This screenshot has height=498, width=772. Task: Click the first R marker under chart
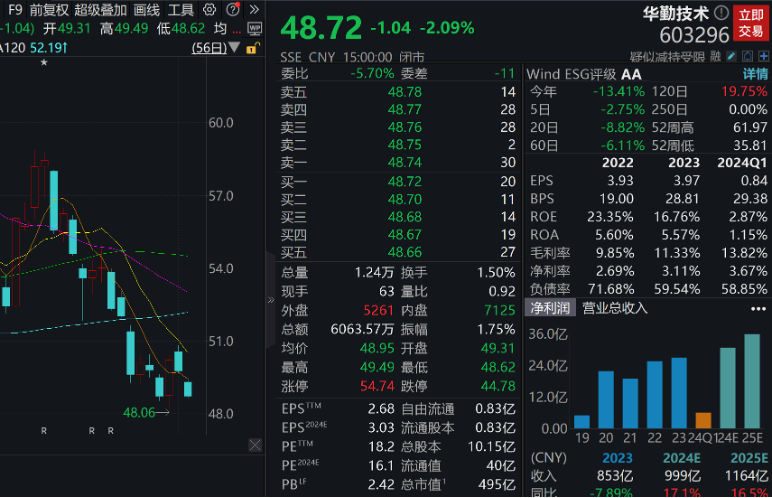click(x=44, y=431)
